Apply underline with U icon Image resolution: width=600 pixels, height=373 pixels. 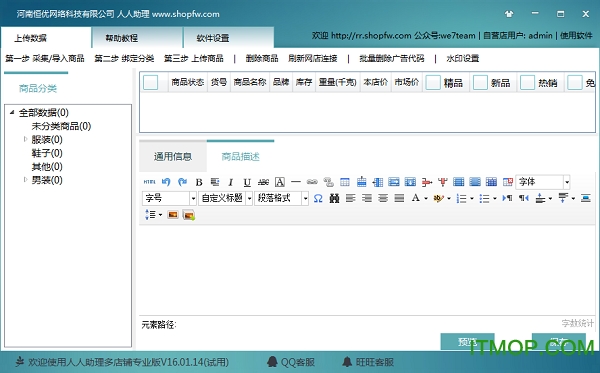pos(247,182)
